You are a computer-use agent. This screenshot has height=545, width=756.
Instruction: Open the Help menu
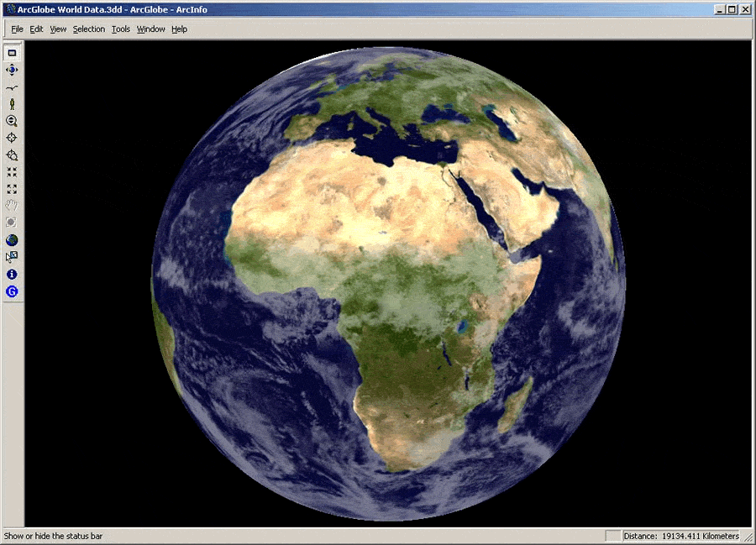tap(180, 29)
